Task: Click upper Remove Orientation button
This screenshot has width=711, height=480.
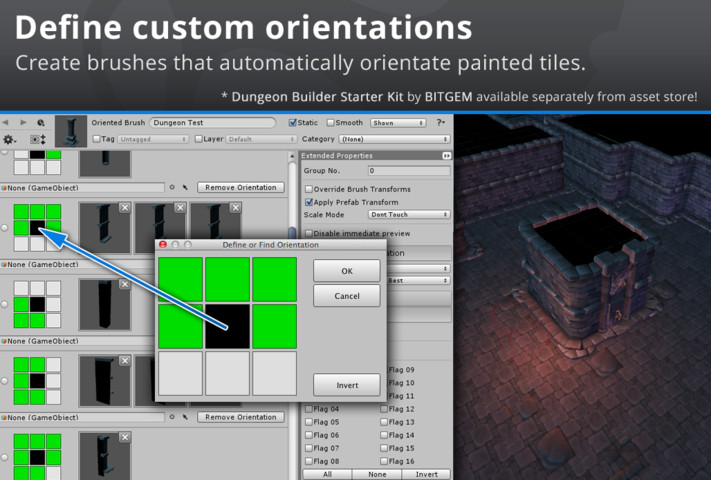Action: tap(241, 187)
